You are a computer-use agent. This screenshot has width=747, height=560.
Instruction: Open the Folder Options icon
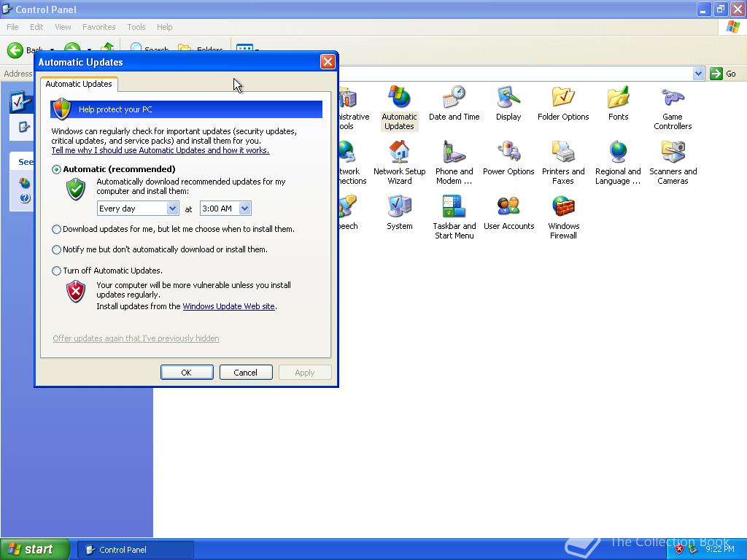(563, 104)
